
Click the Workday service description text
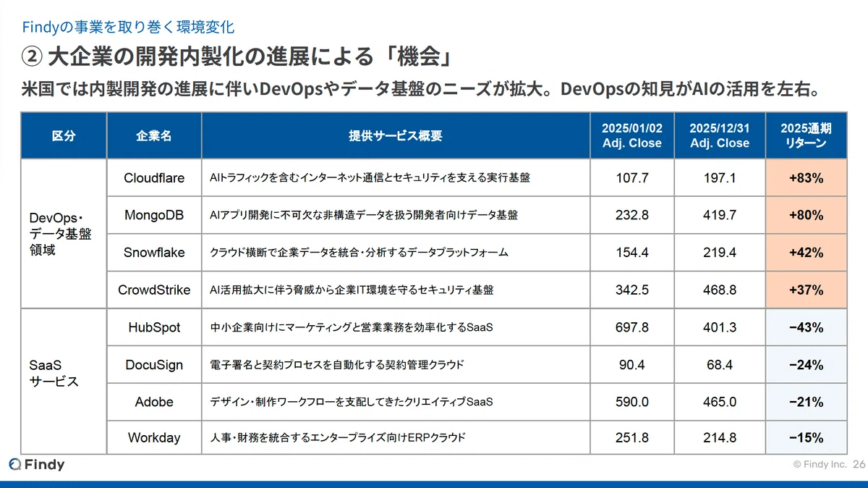(337, 438)
